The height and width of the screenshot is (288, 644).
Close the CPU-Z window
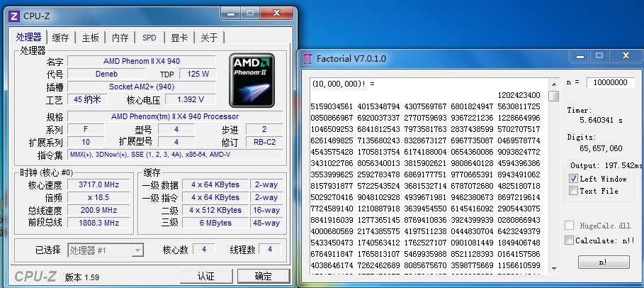[277, 13]
